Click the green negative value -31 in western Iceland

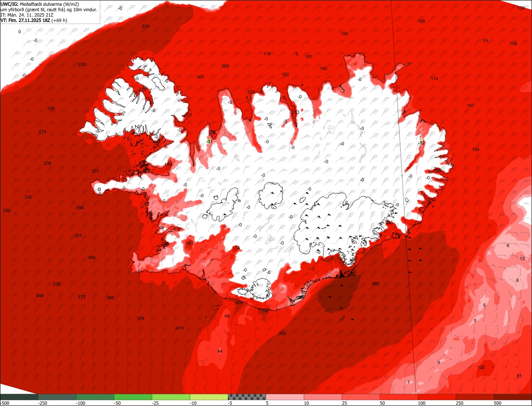(209, 142)
